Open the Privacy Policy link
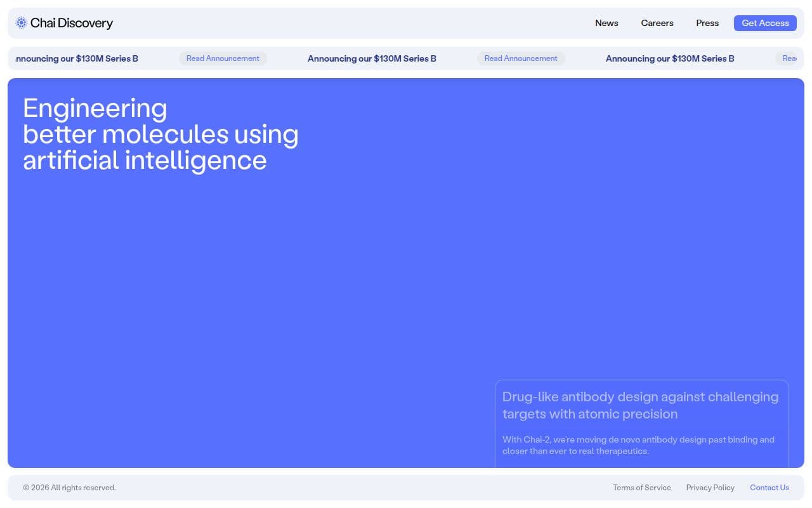The width and height of the screenshot is (812, 508). (710, 488)
